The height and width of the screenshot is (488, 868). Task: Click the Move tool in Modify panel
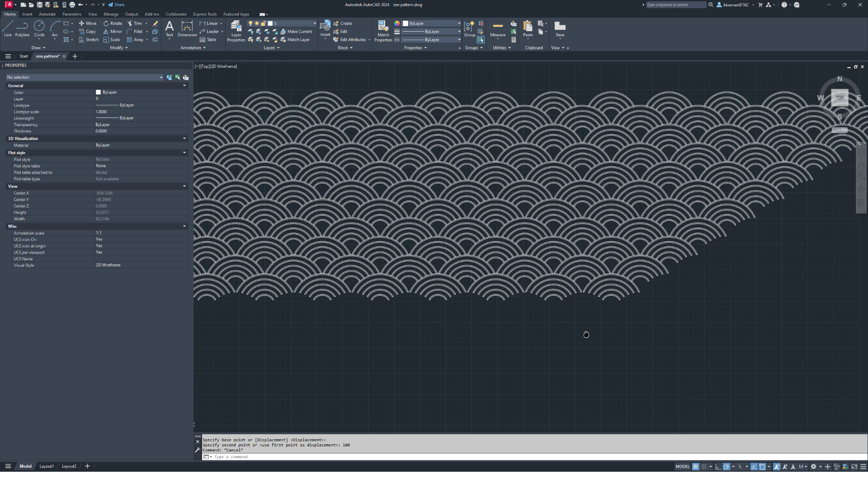pos(88,23)
